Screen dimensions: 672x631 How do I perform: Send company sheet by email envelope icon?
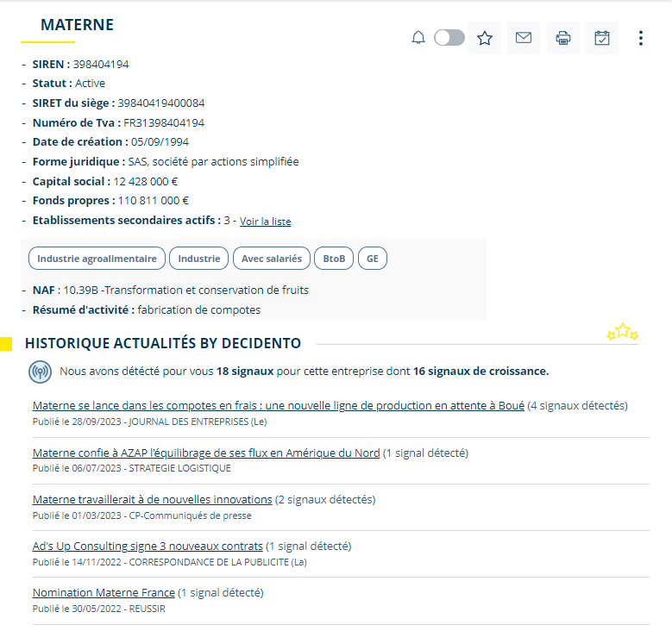pos(524,38)
